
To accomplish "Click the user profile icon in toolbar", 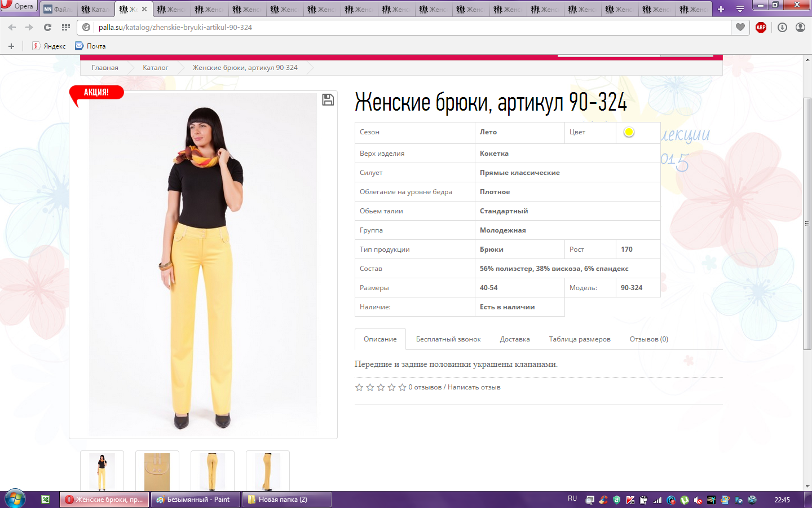I will (x=800, y=27).
